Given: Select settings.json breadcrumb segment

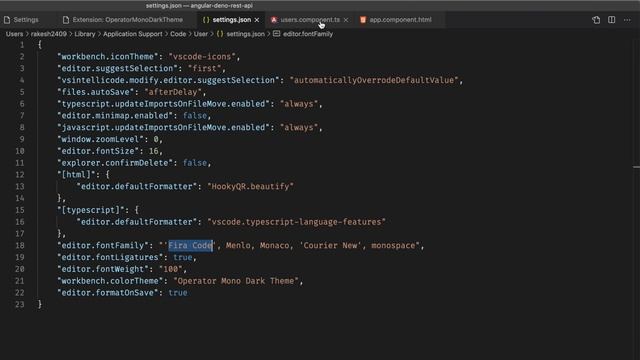Looking at the screenshot, I should (245, 34).
